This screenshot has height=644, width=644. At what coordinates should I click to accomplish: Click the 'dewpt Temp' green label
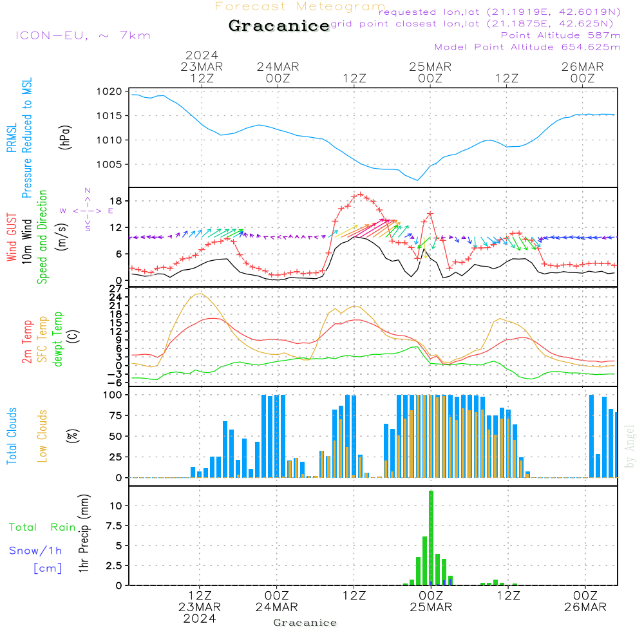(x=57, y=339)
